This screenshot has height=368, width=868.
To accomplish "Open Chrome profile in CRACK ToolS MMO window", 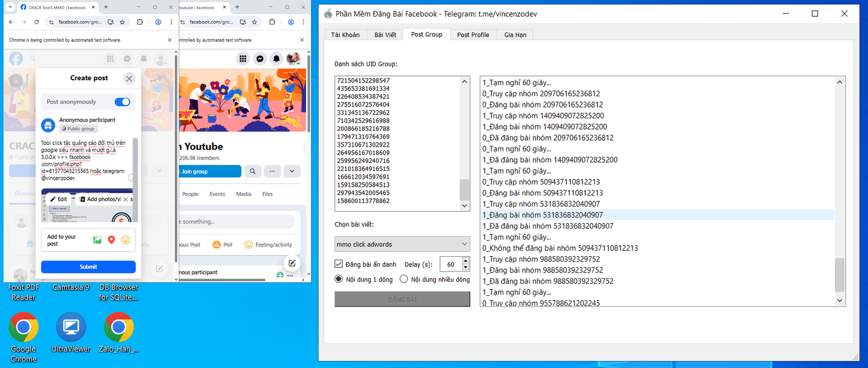I will [158, 22].
